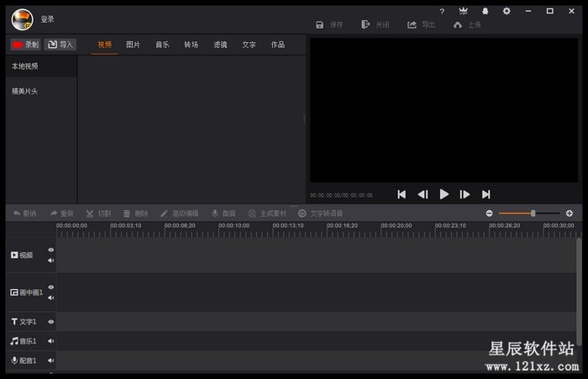Click timeline ruler at 00:00:20;00
Image resolution: width=588 pixels, height=379 pixels.
click(x=396, y=226)
